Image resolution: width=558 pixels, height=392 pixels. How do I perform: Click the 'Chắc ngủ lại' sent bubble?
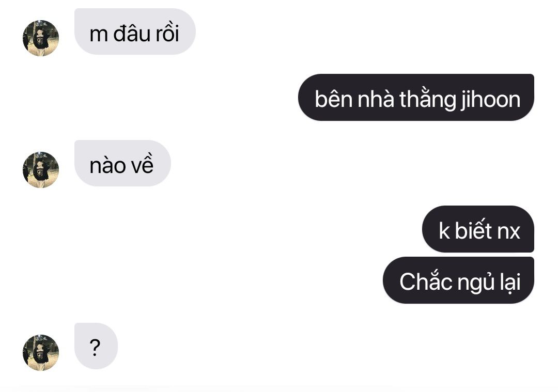(458, 280)
